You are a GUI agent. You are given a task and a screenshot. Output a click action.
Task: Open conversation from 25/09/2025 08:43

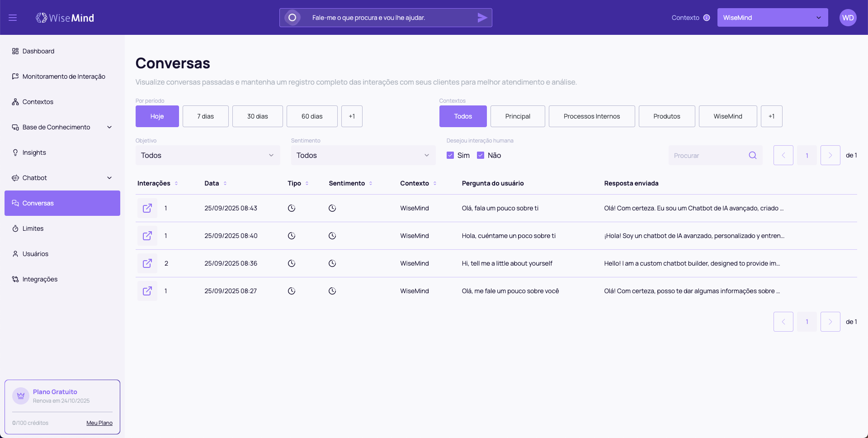pos(147,208)
